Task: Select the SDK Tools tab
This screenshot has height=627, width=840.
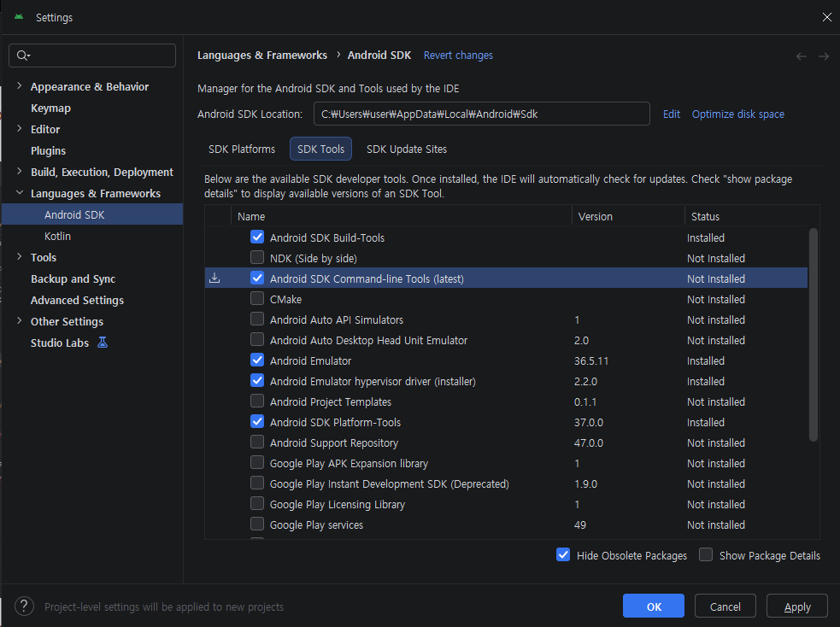Action: click(x=321, y=149)
